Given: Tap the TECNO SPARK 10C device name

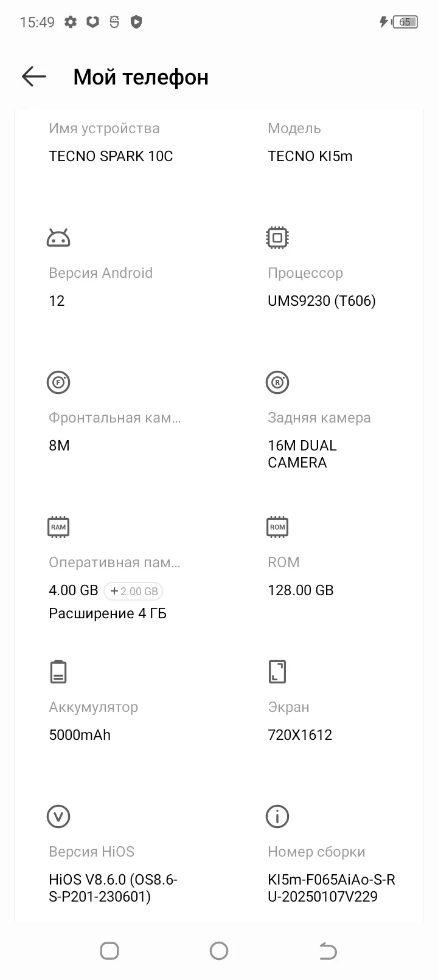Looking at the screenshot, I should coord(111,156).
